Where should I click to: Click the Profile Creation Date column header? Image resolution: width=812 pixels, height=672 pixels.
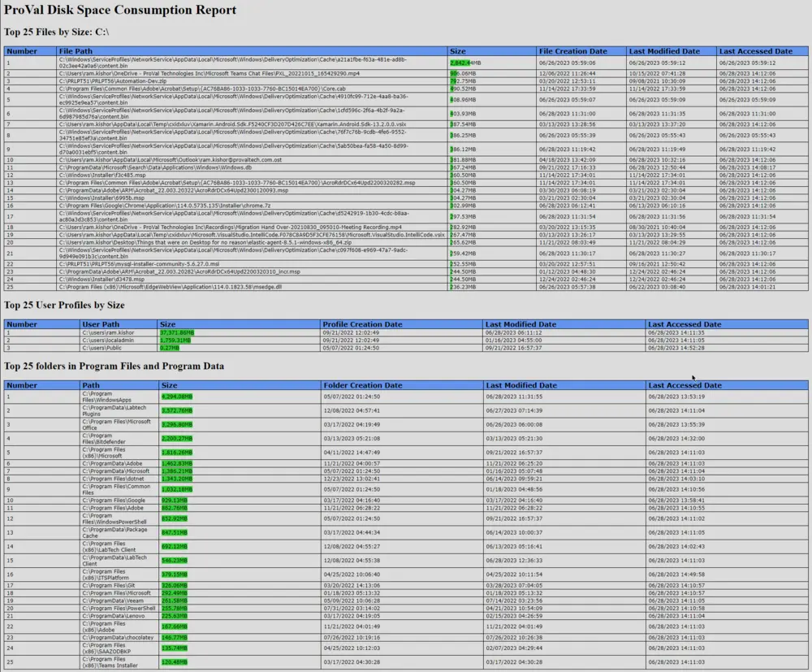point(362,324)
